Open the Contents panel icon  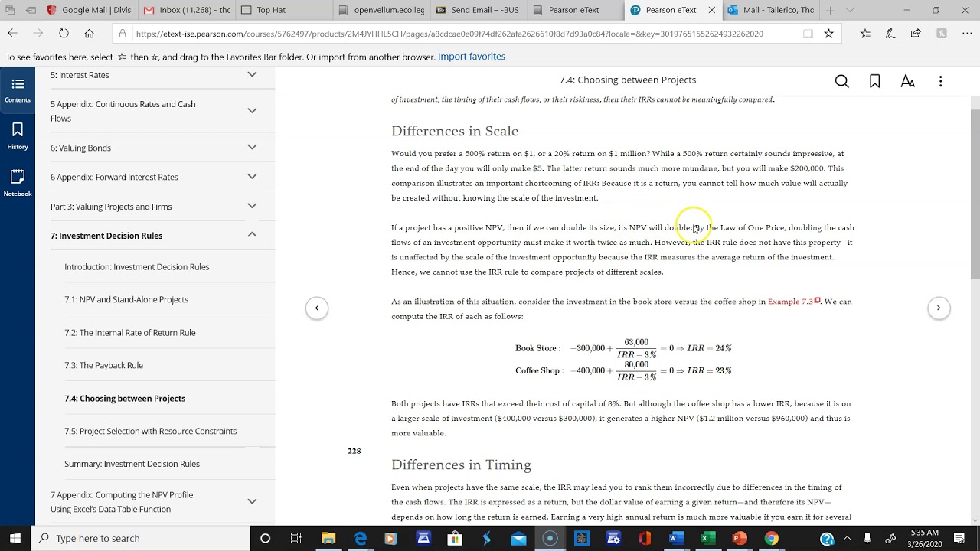point(18,90)
